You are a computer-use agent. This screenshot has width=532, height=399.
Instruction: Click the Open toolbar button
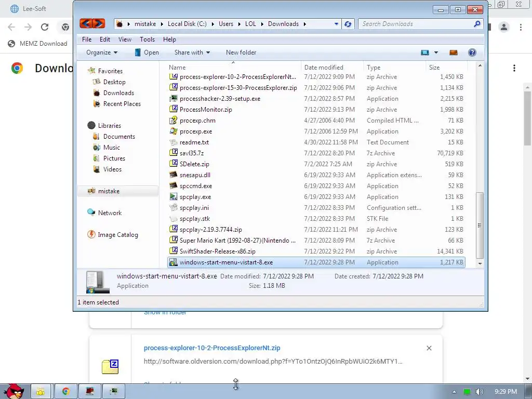pyautogui.click(x=147, y=52)
